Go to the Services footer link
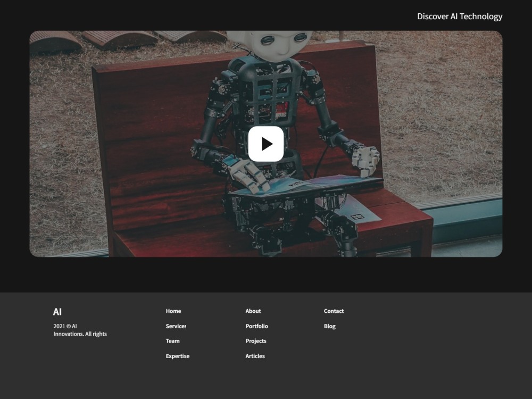The width and height of the screenshot is (532, 399). point(176,326)
